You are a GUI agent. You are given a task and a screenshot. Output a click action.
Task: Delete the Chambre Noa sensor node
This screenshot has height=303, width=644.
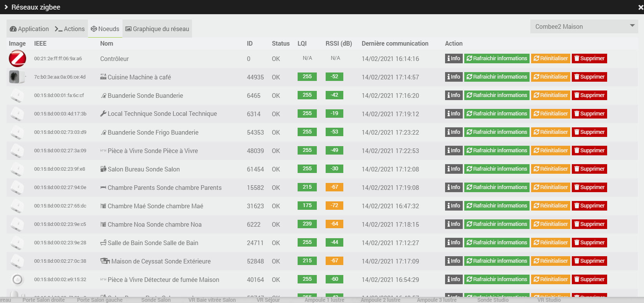point(589,224)
